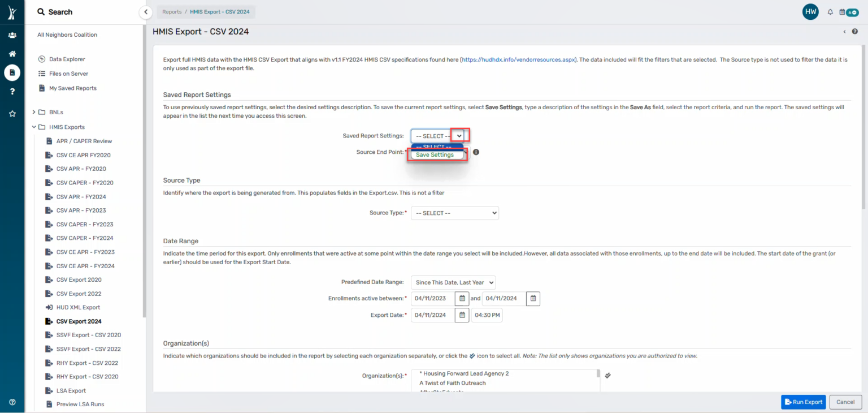868x413 pixels.
Task: Click the page help icon near HMIS Export title
Action: pos(855,31)
